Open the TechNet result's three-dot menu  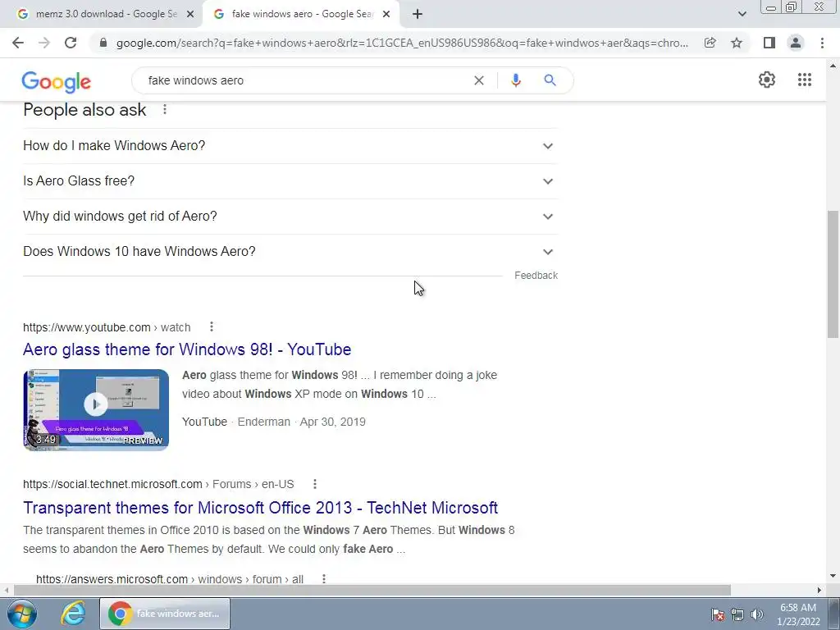315,484
